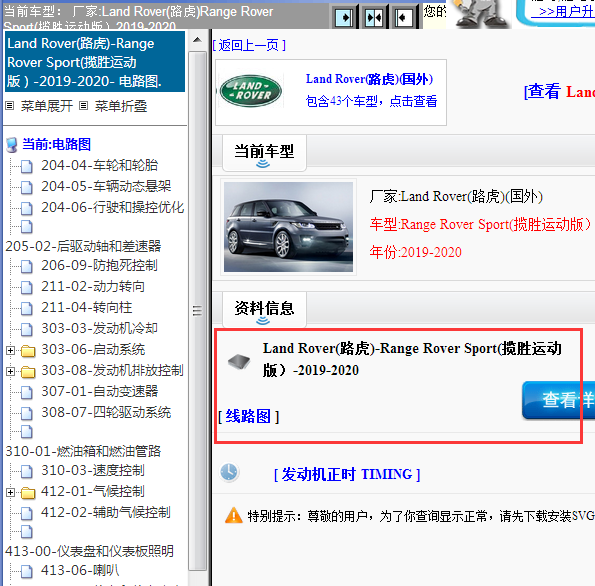Click the red 年份:2019-2020 text

[x=416, y=252]
